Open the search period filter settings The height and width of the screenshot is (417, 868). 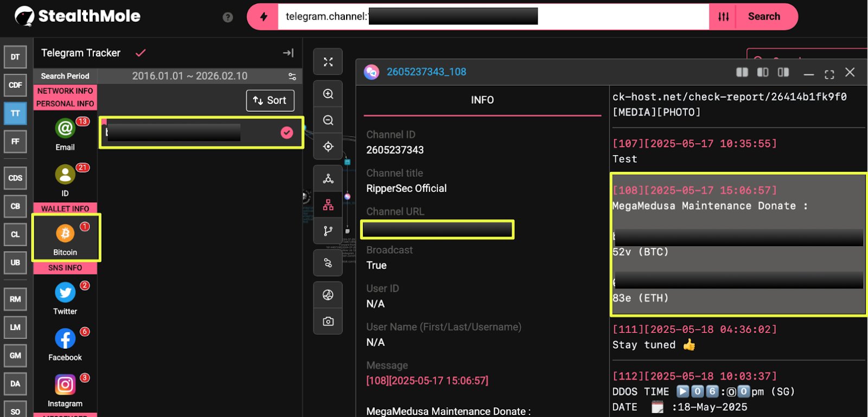[x=292, y=76]
